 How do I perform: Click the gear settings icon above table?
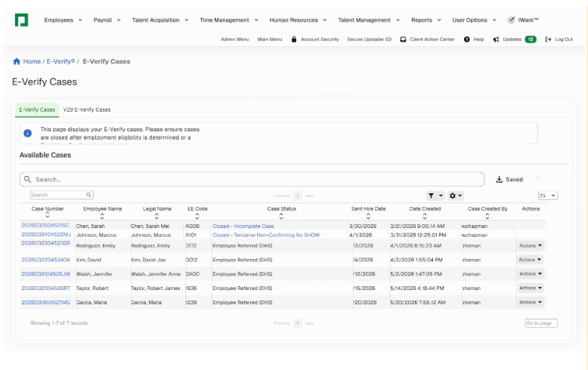coord(452,196)
